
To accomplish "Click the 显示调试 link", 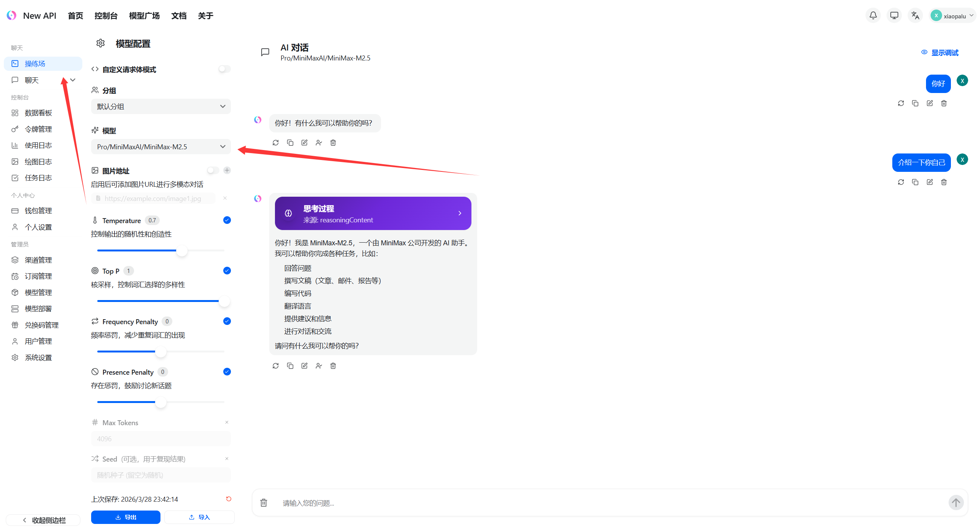I will [944, 52].
